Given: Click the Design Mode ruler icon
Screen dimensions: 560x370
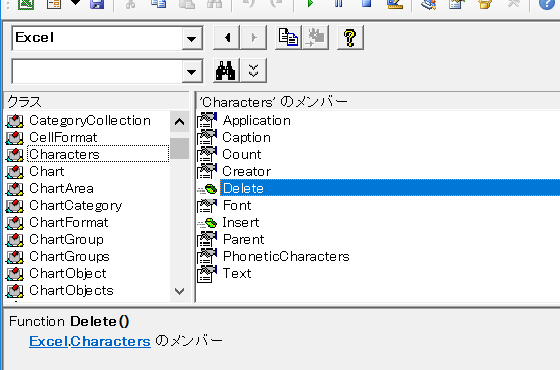Looking at the screenshot, I should (x=395, y=4).
